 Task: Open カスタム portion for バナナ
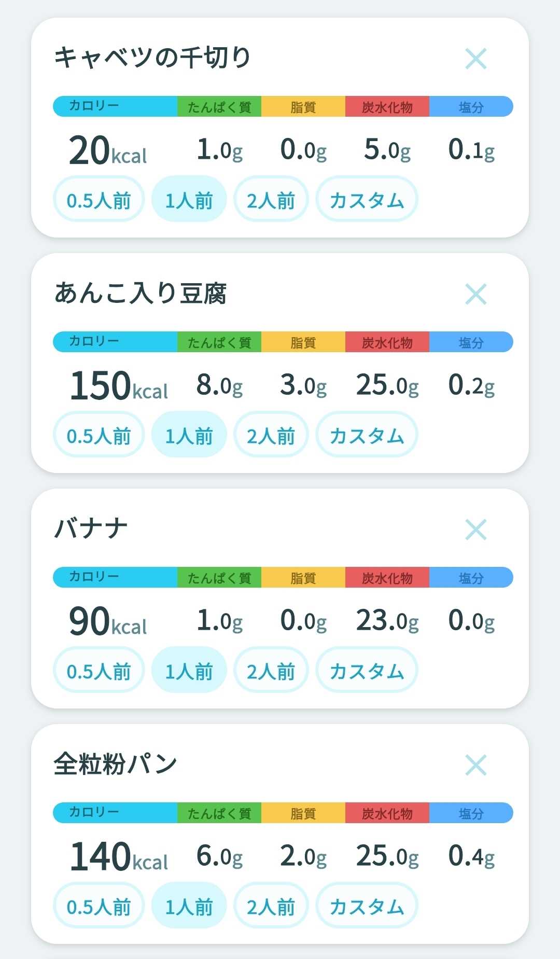(367, 670)
